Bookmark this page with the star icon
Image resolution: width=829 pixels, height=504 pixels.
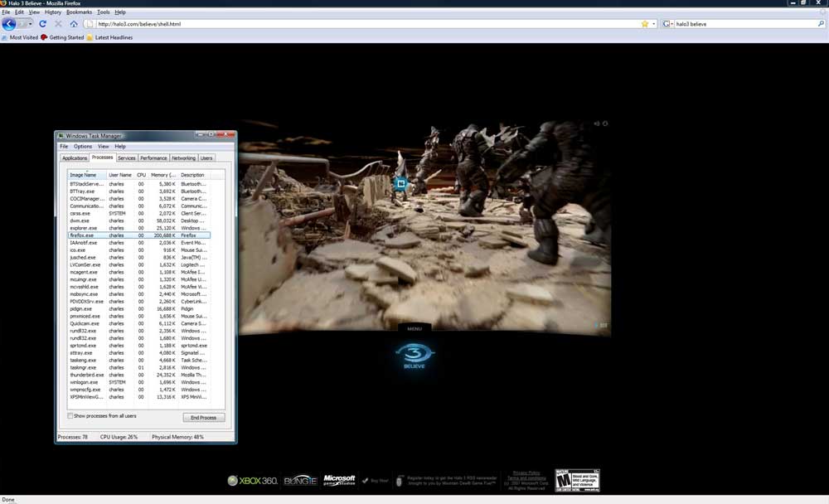[x=645, y=24]
